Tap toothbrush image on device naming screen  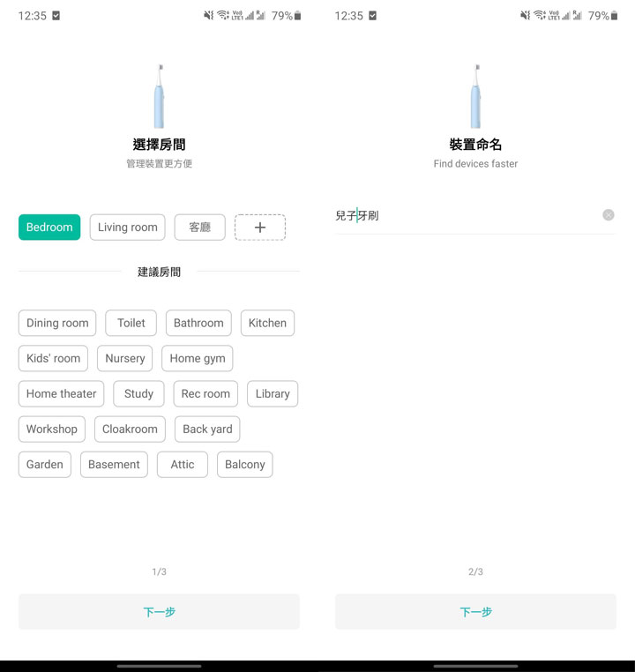pos(476,96)
